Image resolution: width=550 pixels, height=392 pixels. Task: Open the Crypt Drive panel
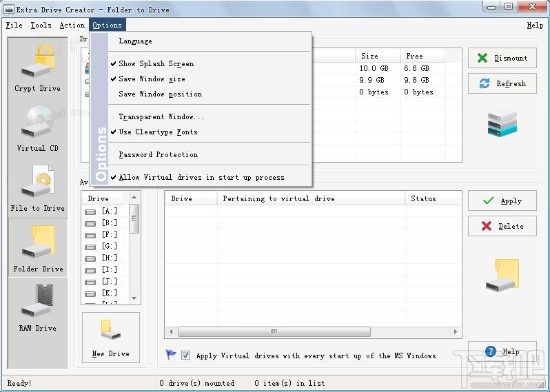click(x=37, y=68)
